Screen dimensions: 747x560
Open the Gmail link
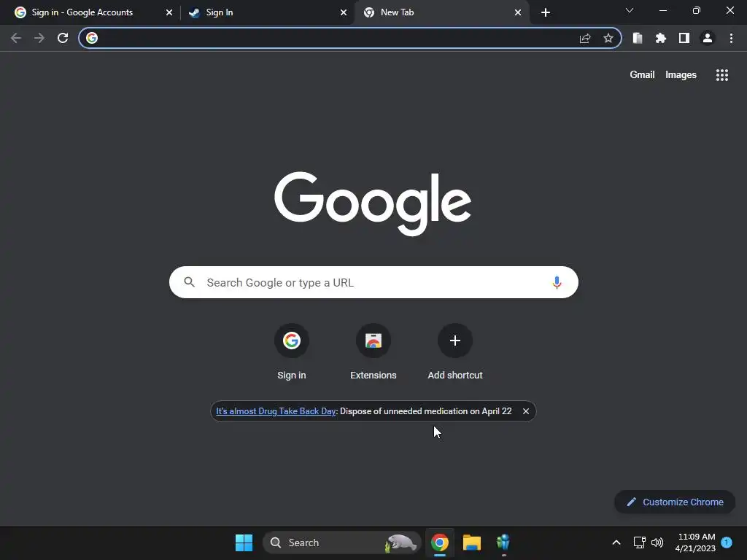[642, 75]
